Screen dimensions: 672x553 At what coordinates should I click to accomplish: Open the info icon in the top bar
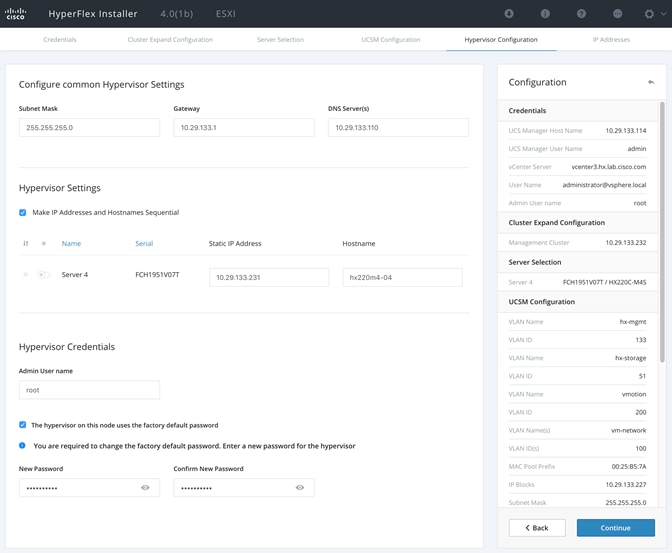(545, 14)
